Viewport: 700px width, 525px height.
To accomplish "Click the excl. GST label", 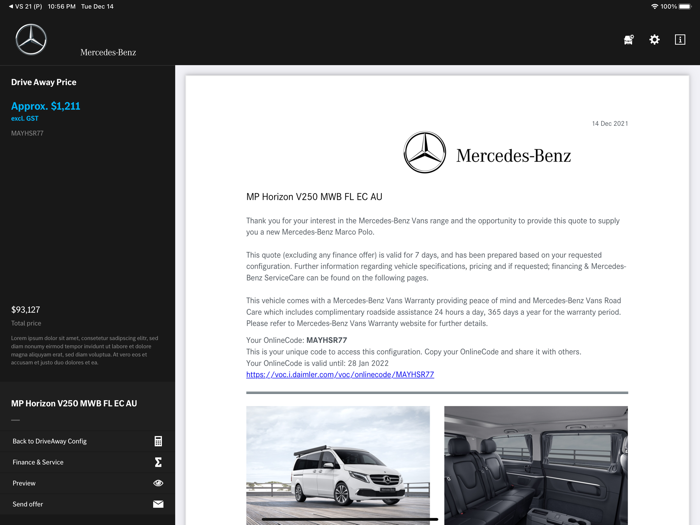I will [25, 118].
